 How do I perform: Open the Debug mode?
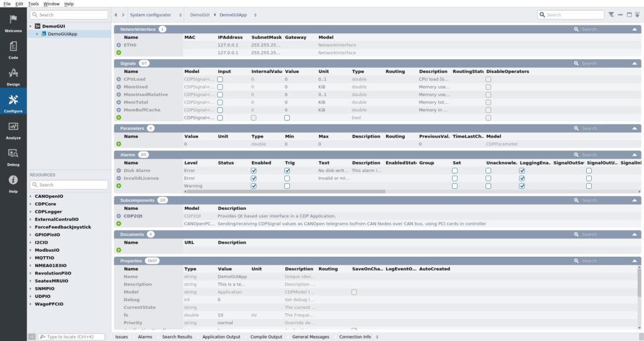(13, 156)
